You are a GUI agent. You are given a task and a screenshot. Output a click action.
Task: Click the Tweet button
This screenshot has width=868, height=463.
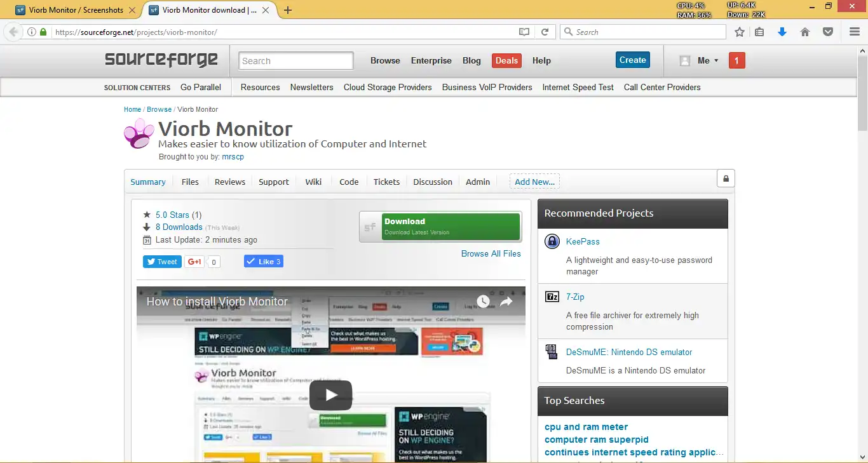point(162,262)
